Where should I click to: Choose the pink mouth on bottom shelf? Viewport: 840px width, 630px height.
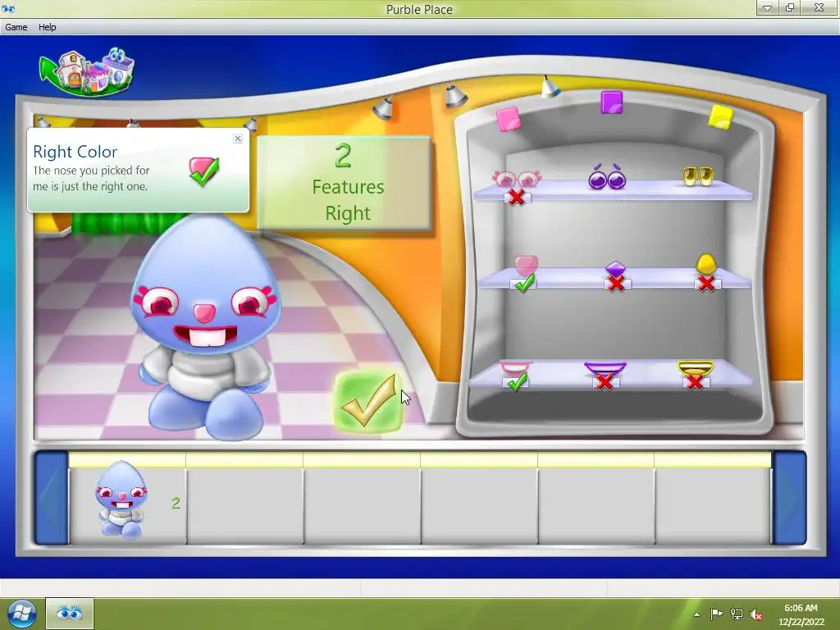(x=515, y=367)
